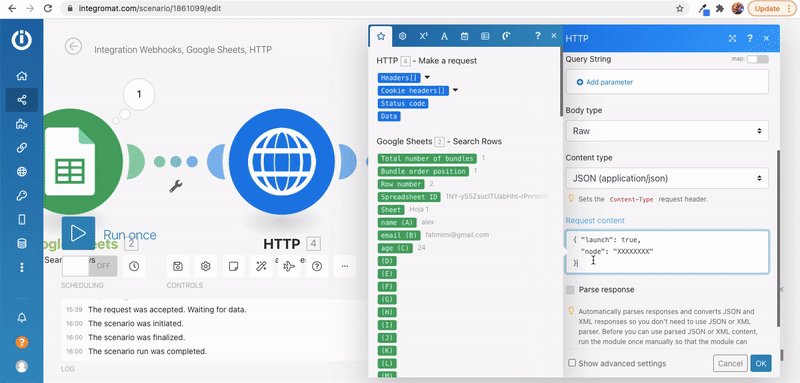Enable Parse response checkbox
This screenshot has width=800, height=383.
(x=570, y=290)
